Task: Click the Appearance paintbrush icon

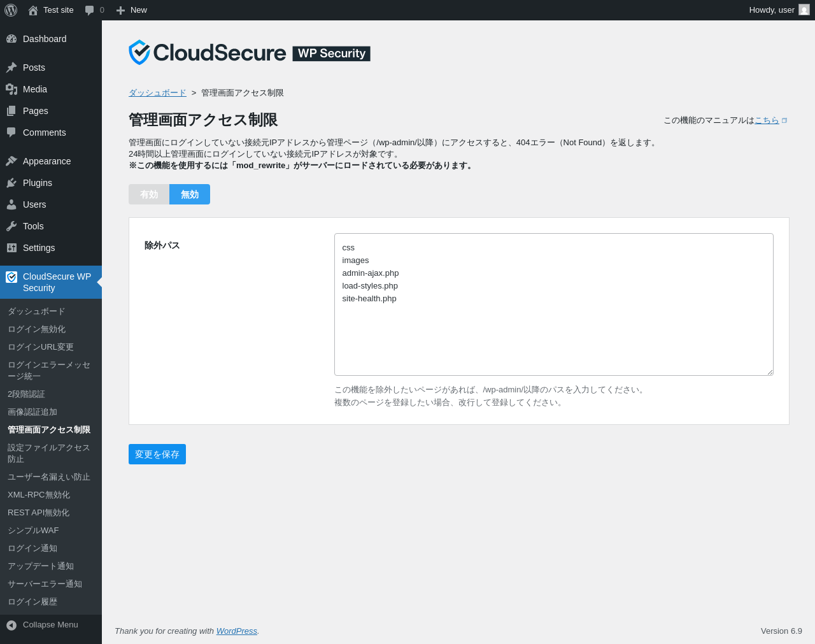Action: 11,161
